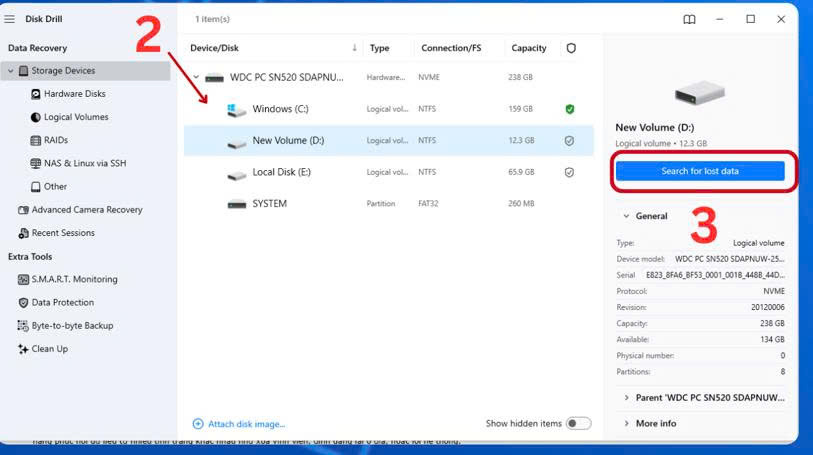Click the Logical Volumes half-circle icon
813x455 pixels.
tap(35, 117)
